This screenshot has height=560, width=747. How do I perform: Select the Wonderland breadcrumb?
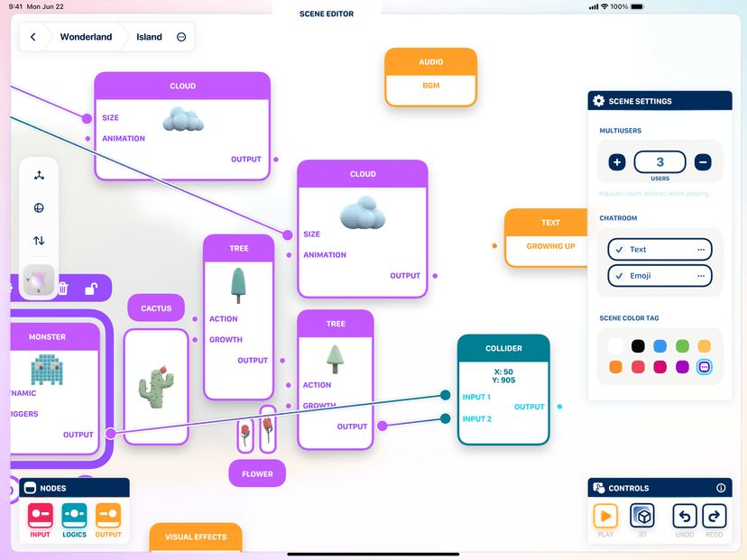[x=86, y=37]
